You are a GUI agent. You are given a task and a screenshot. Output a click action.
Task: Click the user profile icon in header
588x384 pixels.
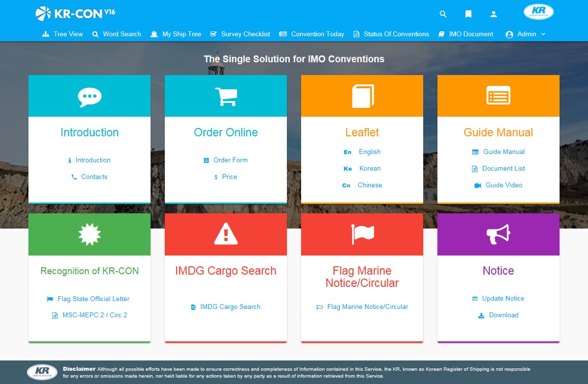(494, 14)
